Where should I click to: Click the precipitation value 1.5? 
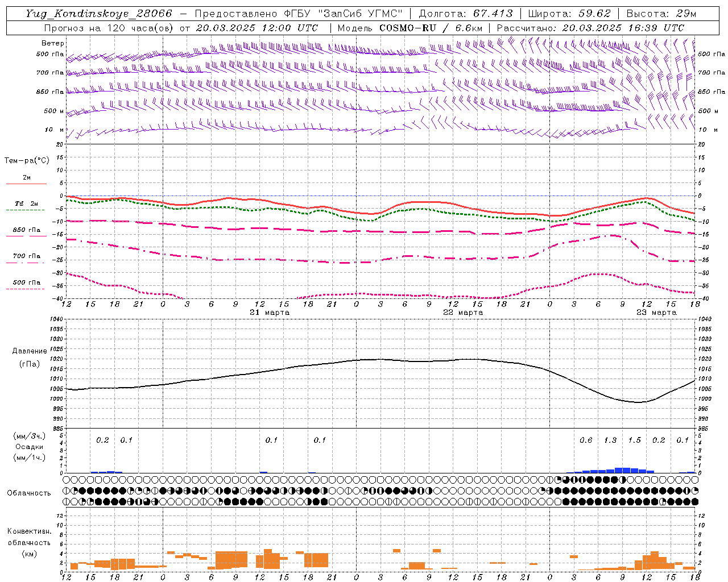click(635, 440)
